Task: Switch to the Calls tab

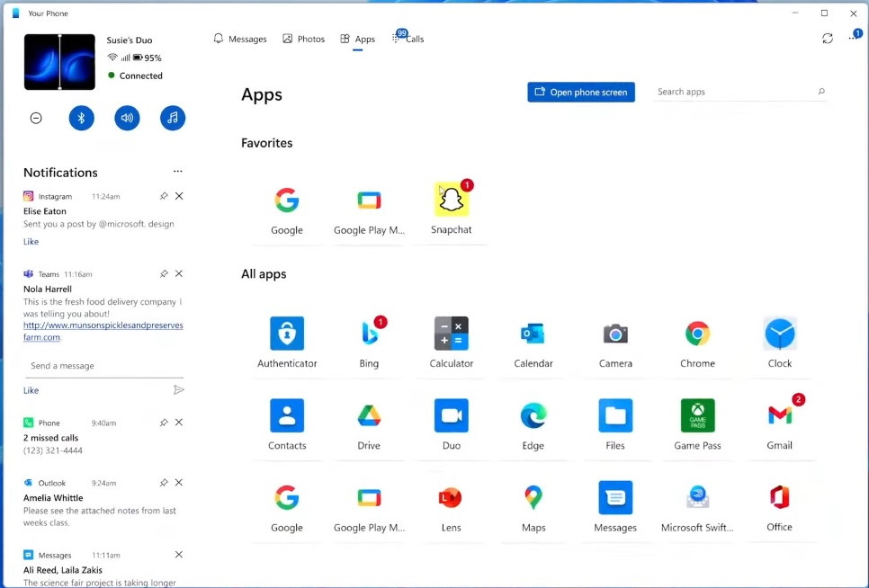Action: click(x=410, y=39)
